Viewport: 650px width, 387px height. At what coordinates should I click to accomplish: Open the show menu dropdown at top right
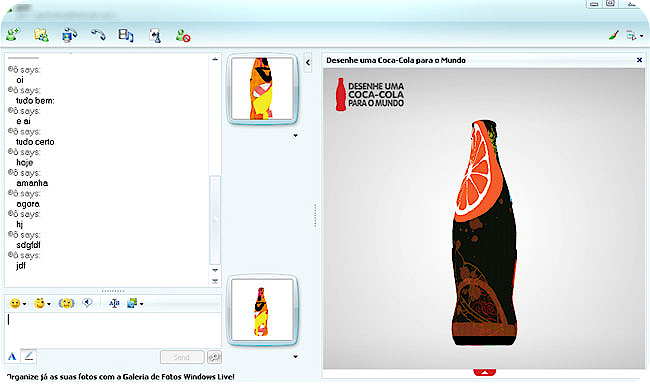click(634, 36)
